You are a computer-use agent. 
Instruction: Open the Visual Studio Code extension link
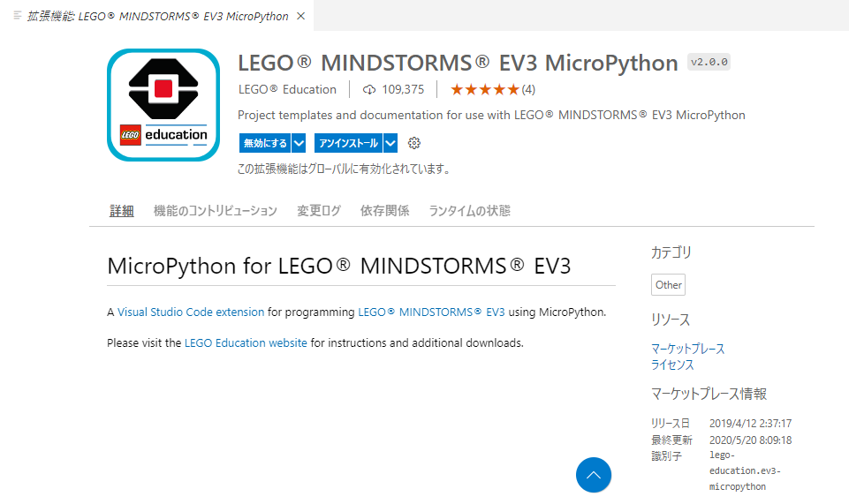191,312
